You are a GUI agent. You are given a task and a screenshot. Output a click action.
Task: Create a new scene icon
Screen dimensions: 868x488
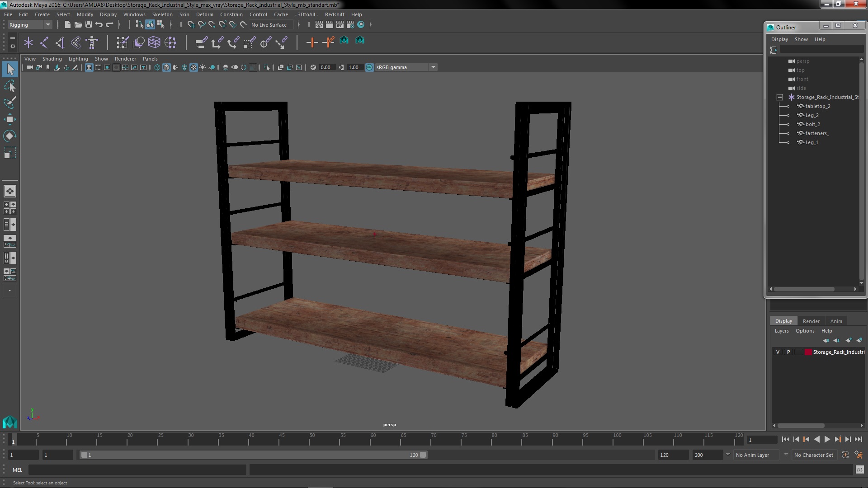[x=67, y=25]
